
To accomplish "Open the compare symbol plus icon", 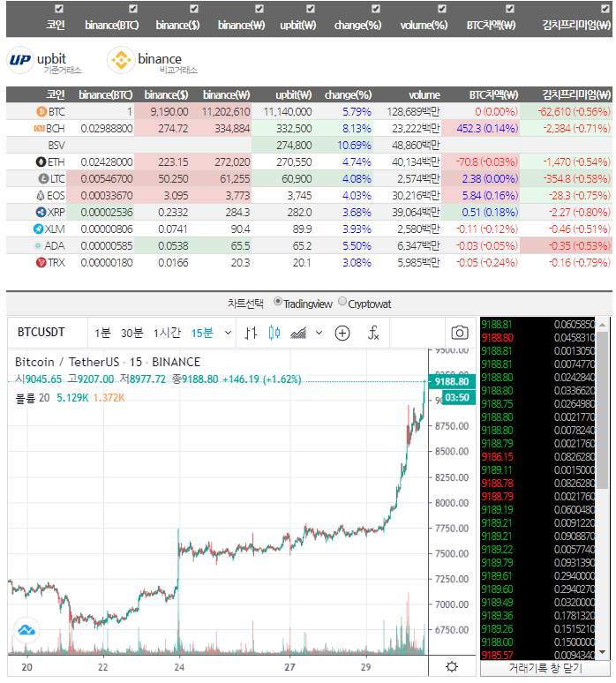I will click(342, 334).
